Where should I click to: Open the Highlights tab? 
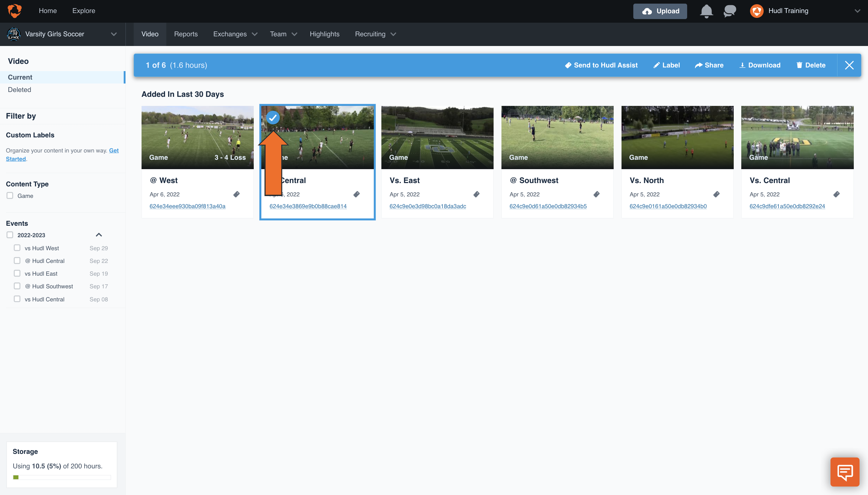[x=325, y=34]
